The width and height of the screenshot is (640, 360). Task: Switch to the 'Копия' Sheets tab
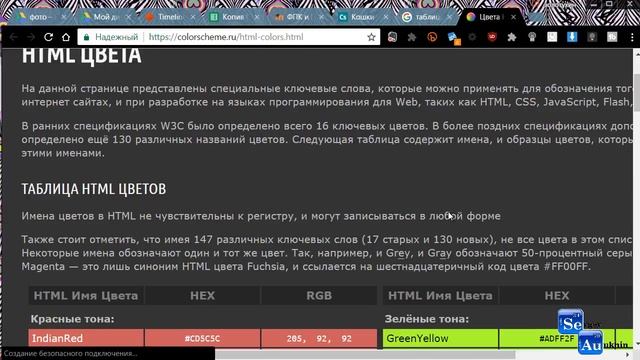coord(233,17)
